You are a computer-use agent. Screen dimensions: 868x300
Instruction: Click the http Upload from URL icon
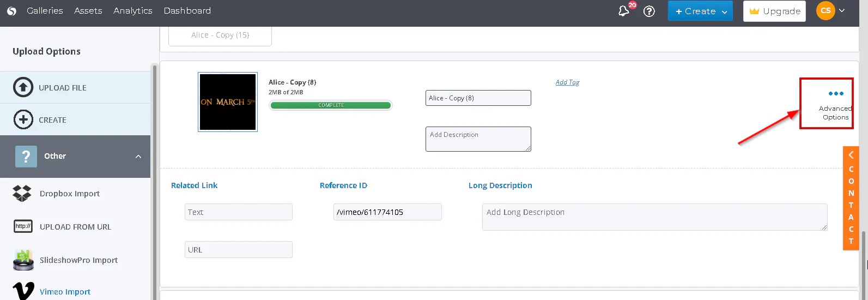point(23,226)
